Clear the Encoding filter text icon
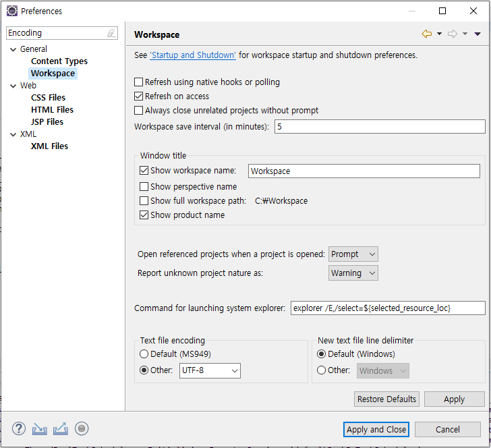This screenshot has height=448, width=491. 111,33
